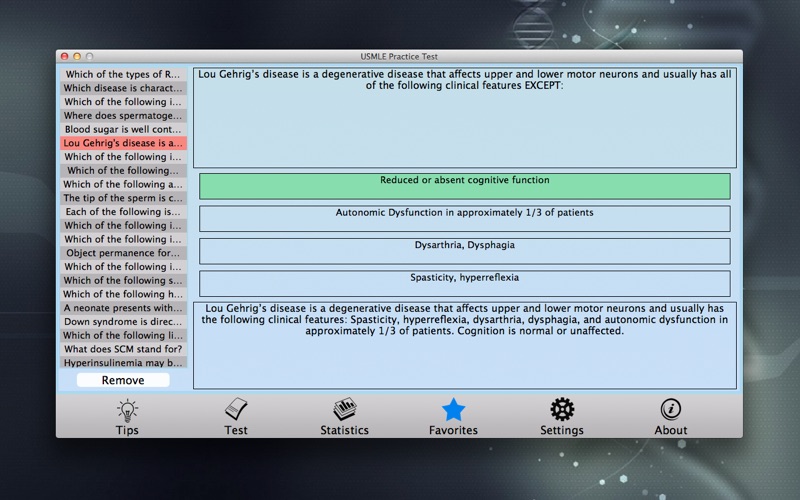
Task: Select 'Which of the following a...' question
Action: point(123,185)
